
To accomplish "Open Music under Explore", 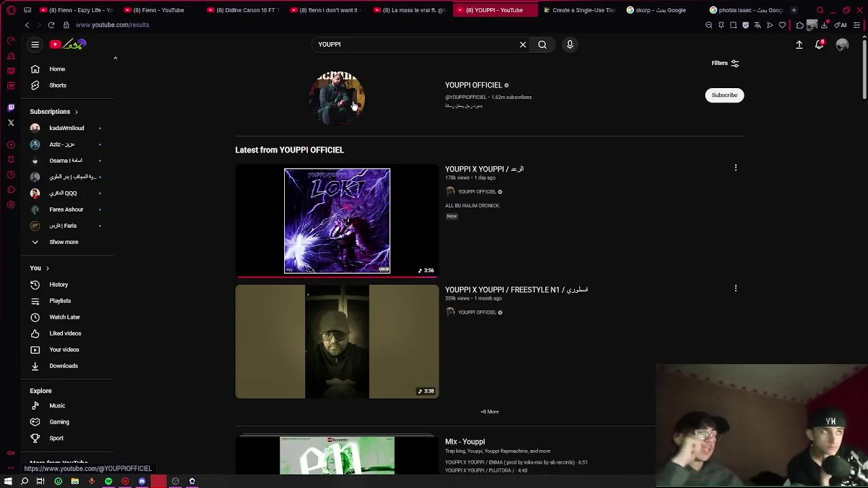I will 67,406.
